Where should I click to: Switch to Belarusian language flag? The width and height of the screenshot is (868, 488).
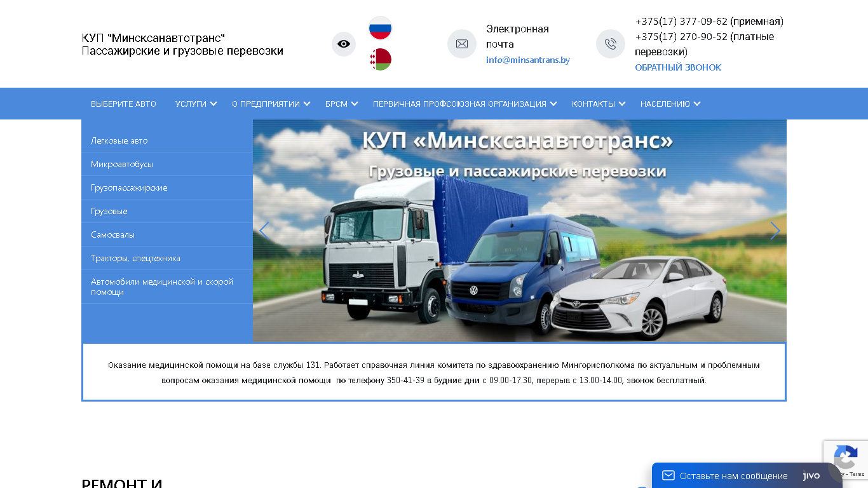pos(381,59)
